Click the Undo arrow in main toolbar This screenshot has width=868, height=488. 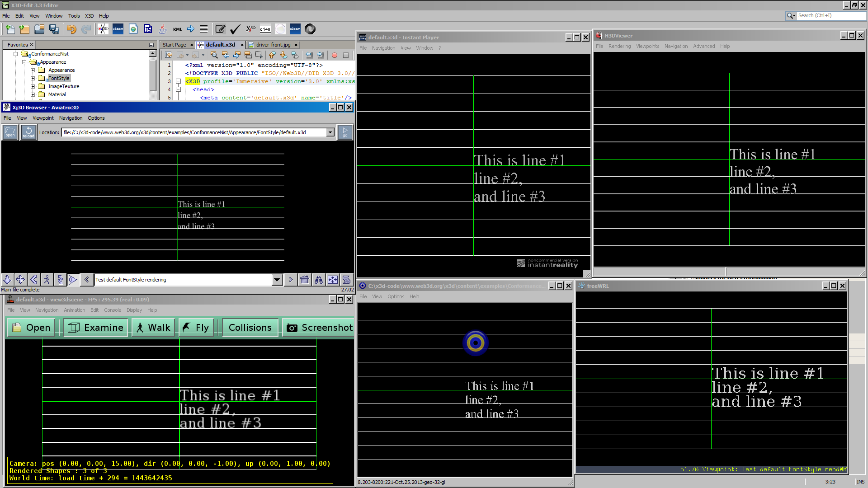(71, 29)
